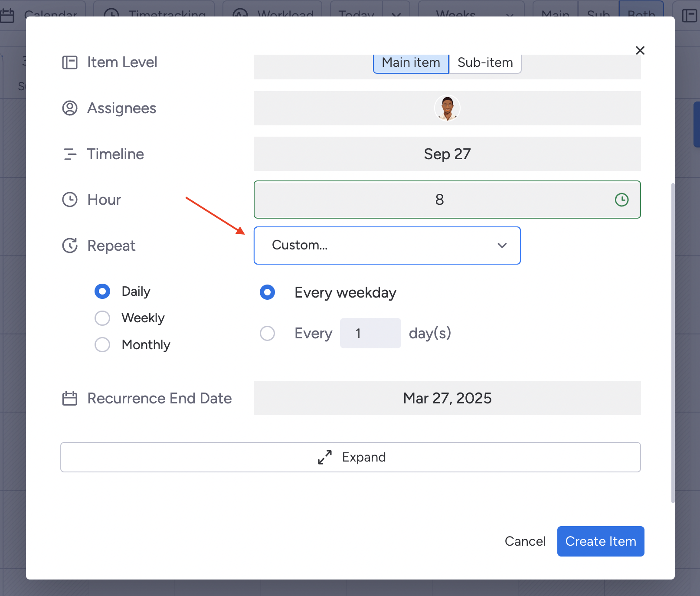Image resolution: width=700 pixels, height=596 pixels.
Task: Click the assignee avatar picture
Action: point(447,108)
